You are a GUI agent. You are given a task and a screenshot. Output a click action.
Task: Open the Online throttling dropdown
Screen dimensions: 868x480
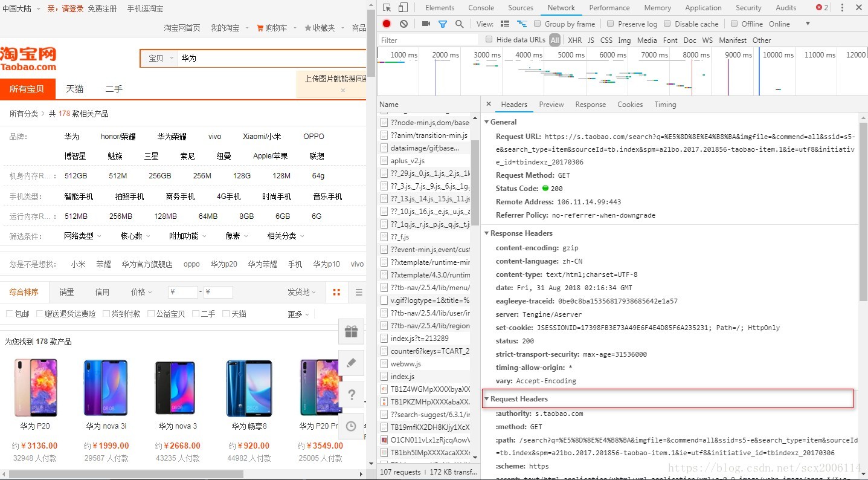coord(789,24)
